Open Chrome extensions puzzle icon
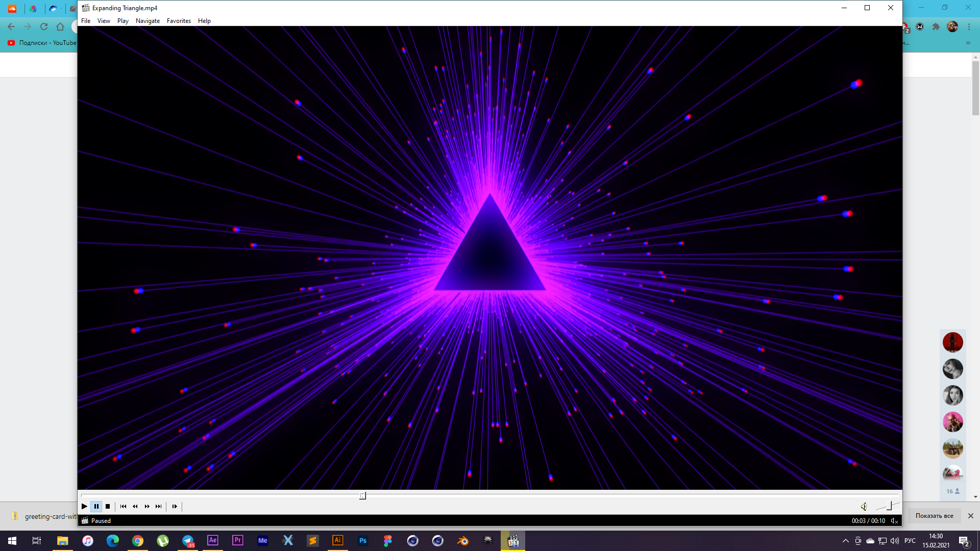 tap(936, 27)
